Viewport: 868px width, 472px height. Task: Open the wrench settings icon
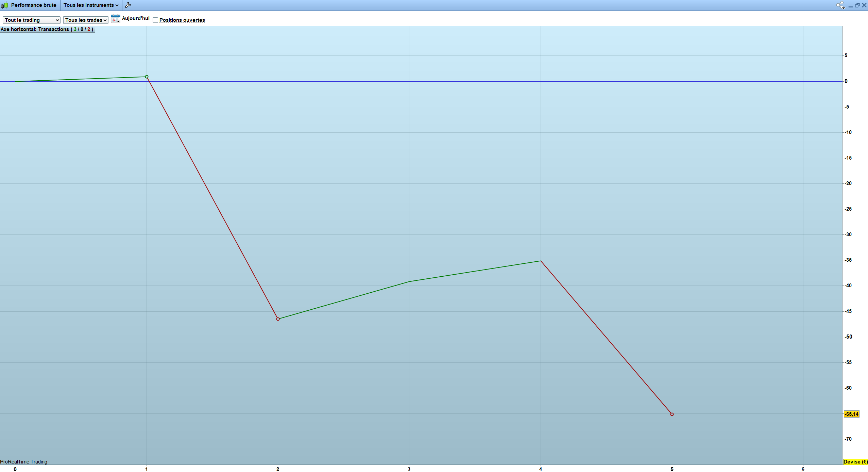[128, 5]
